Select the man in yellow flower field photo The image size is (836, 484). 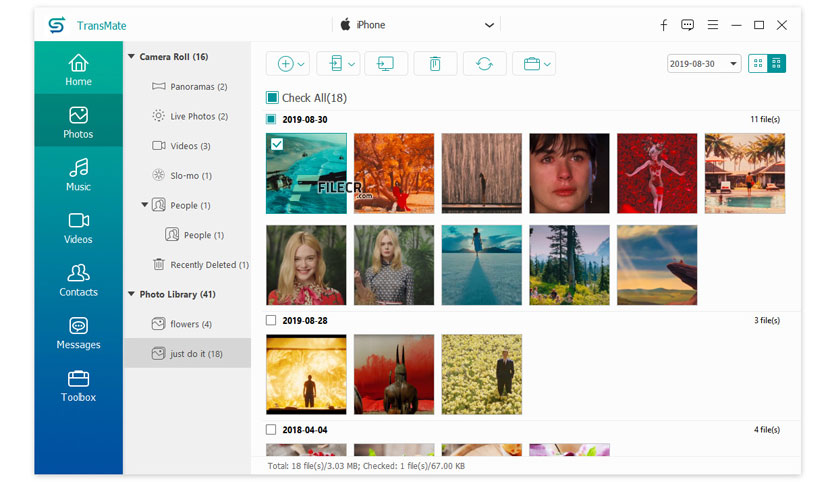point(481,374)
